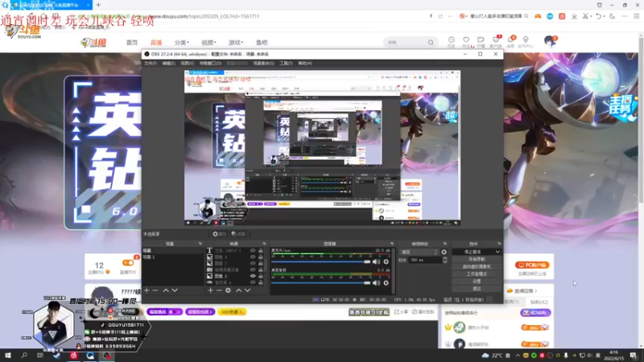The image size is (644, 362).
Task: Open the OBS Edit menu
Action: point(169,64)
